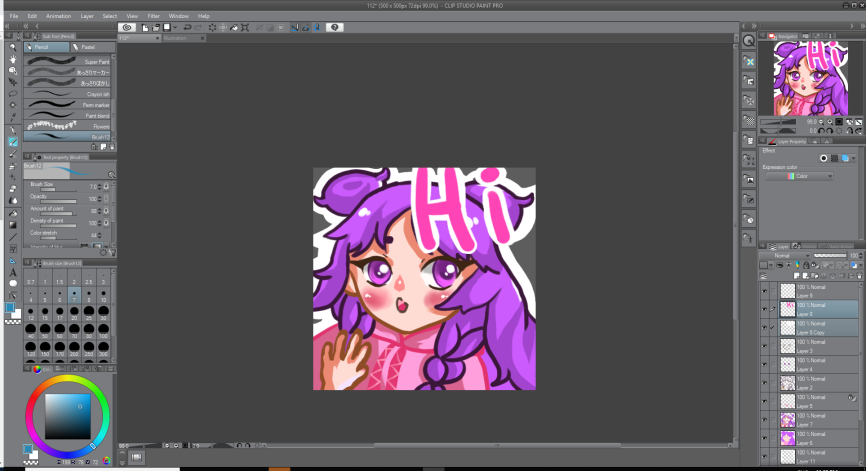Toggle lock layer icon
Screen dimensions: 866x471
[x=806, y=266]
